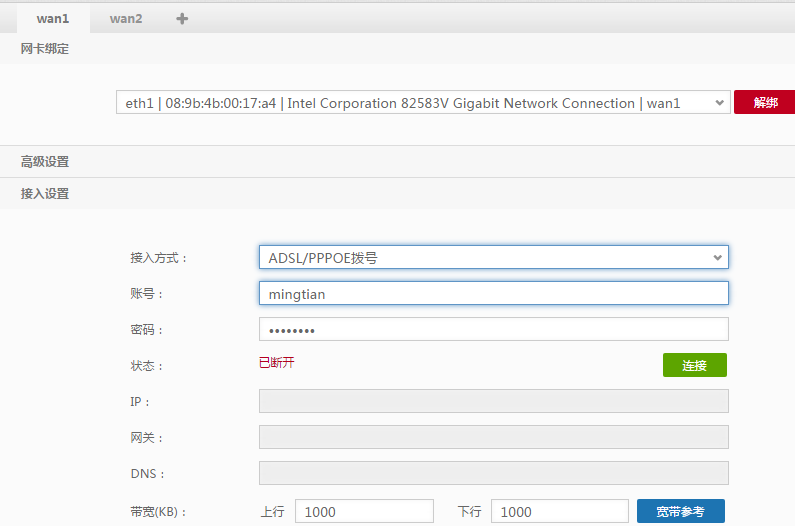Image resolution: width=795 pixels, height=526 pixels.
Task: Focus the 下行 download bandwidth input
Action: (559, 511)
